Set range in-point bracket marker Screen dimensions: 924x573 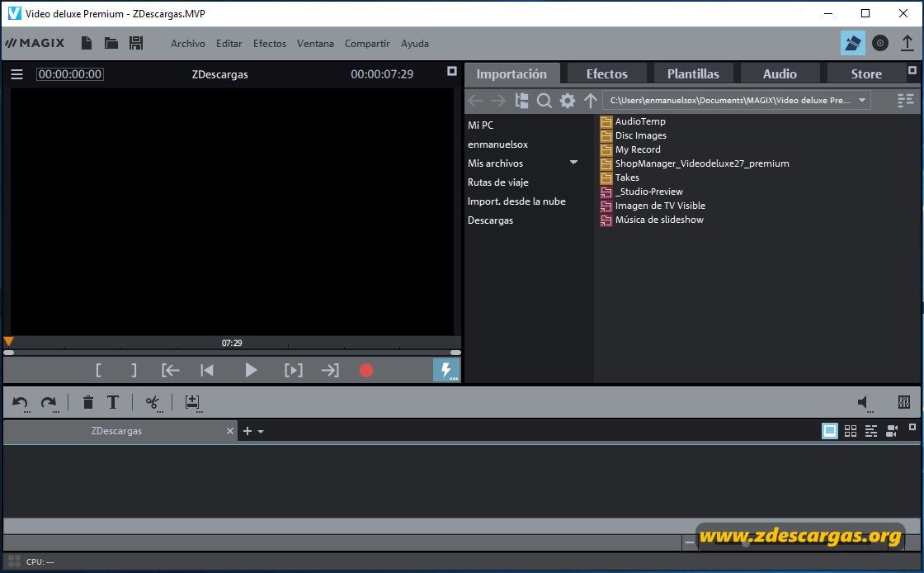[98, 370]
